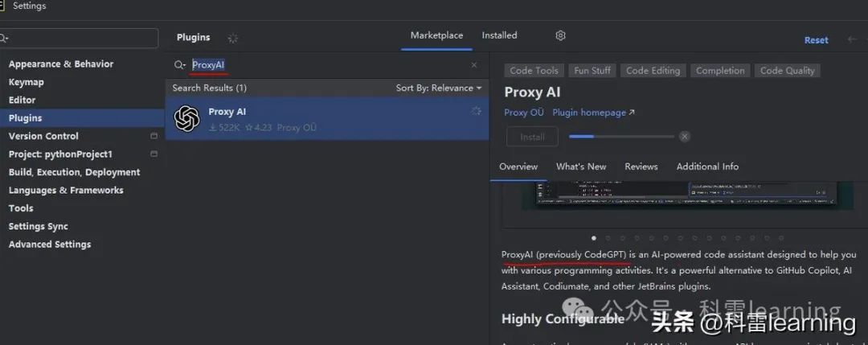This screenshot has width=868, height=345.
Task: Click the disabled Install button
Action: 532,137
